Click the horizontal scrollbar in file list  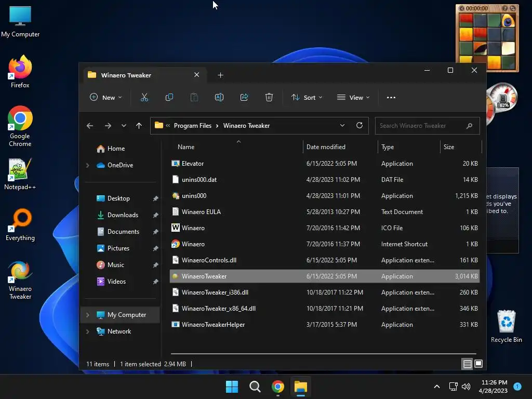[323, 354]
